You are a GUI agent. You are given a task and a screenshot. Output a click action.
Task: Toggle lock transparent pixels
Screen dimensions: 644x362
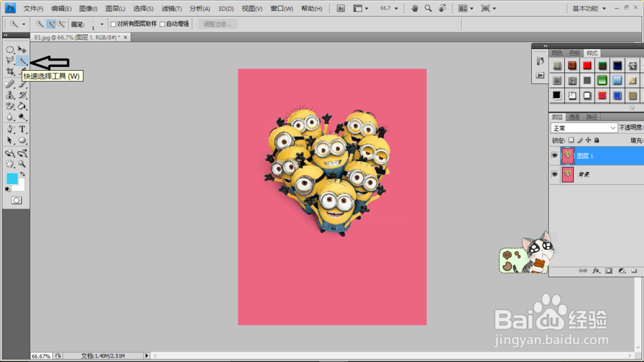point(571,140)
